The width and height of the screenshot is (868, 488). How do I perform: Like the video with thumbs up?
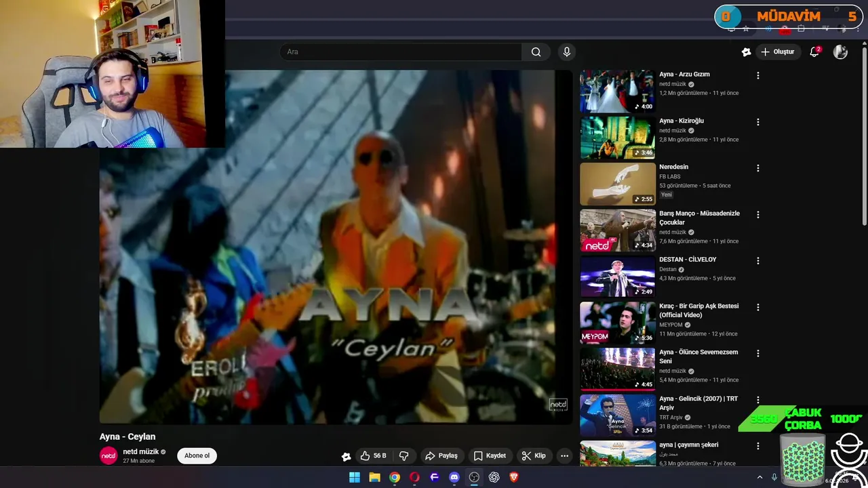pos(373,456)
